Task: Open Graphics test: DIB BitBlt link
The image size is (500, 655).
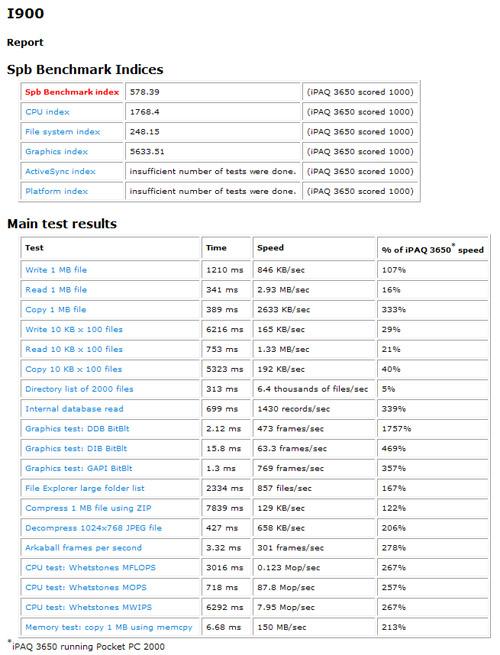Action: click(76, 449)
